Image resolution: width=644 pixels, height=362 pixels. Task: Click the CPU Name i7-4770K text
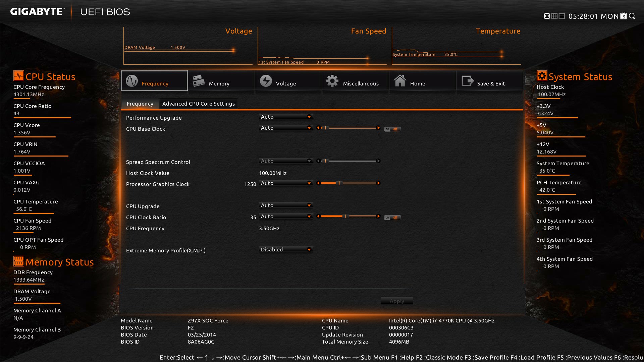(442, 320)
